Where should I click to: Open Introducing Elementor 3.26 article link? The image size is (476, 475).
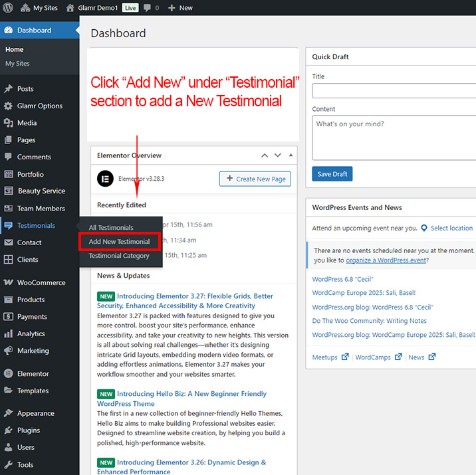pos(181,466)
